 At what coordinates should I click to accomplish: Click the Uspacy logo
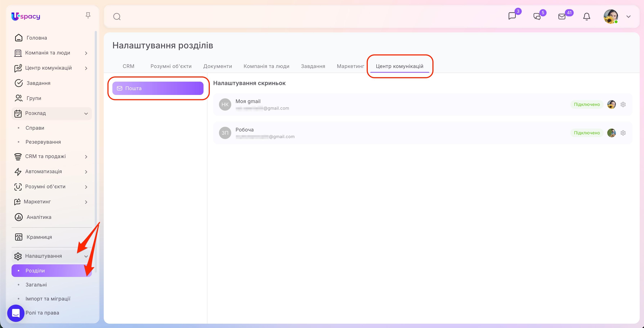[26, 17]
